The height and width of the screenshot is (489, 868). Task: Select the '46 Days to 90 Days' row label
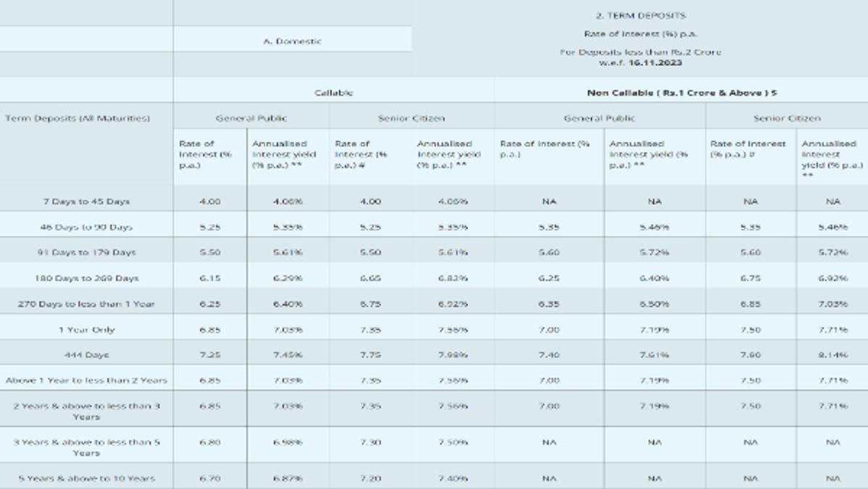86,227
